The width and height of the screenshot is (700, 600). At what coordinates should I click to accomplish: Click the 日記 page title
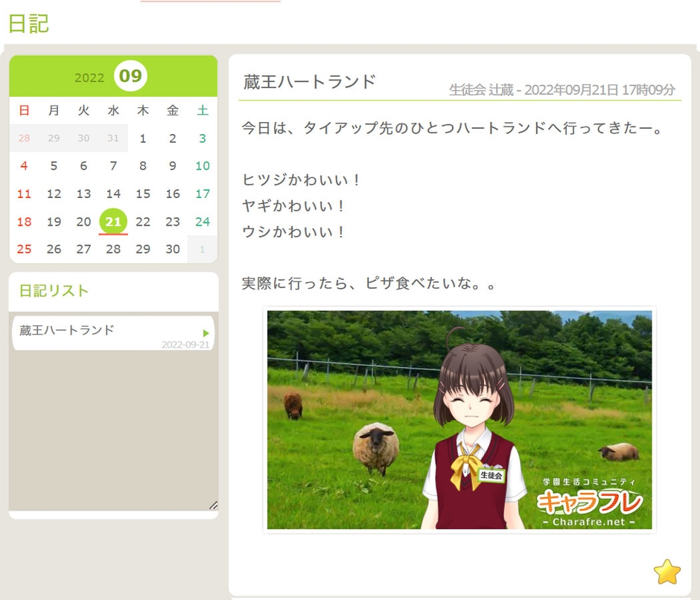[28, 24]
